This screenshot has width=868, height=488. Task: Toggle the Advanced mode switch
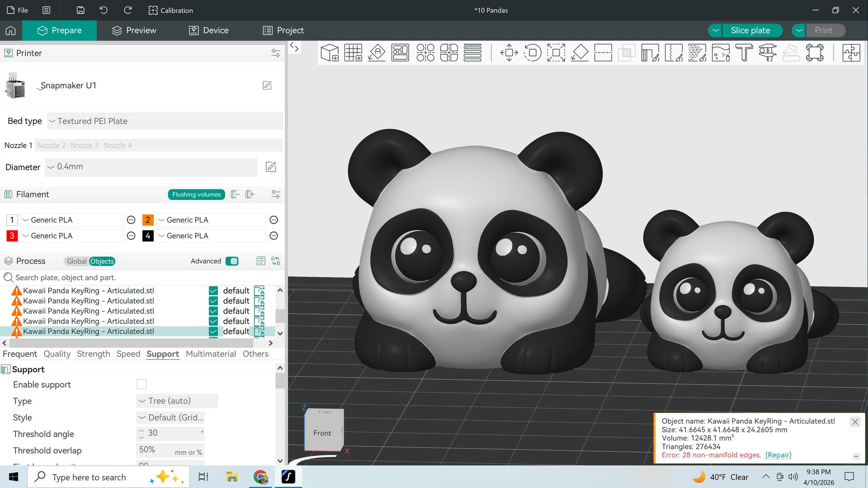click(x=232, y=261)
